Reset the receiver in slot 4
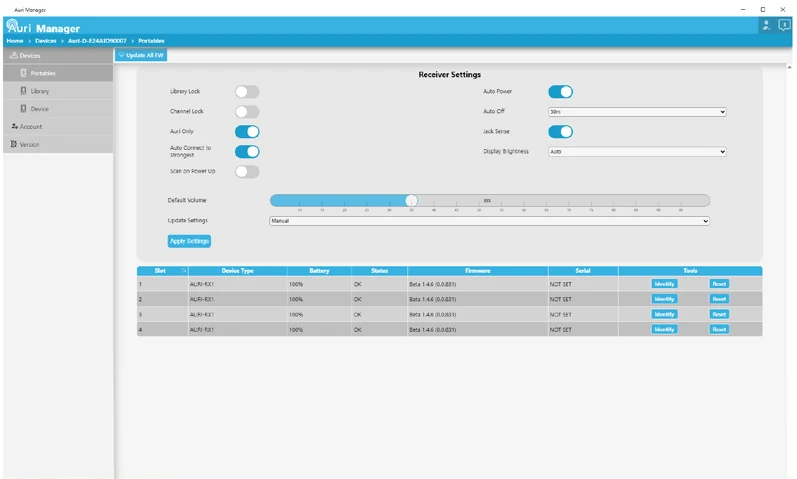Viewport: 797px width, 479px height. pyautogui.click(x=719, y=330)
